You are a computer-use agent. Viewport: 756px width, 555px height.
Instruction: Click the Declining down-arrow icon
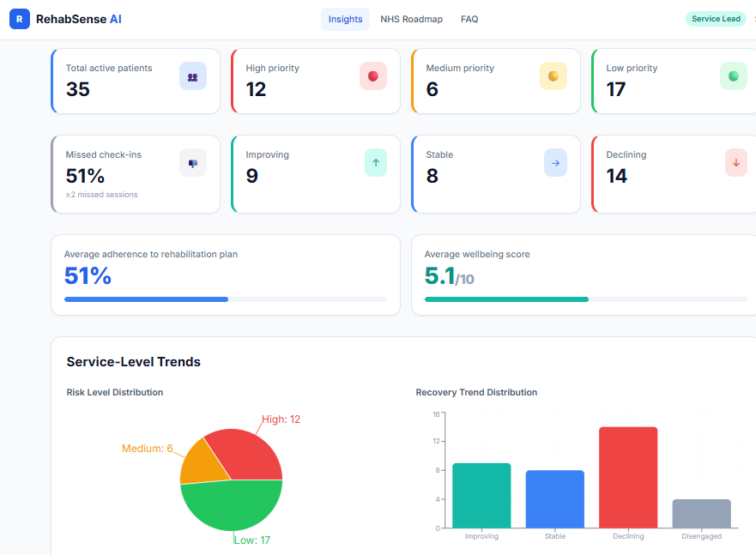[x=736, y=163]
